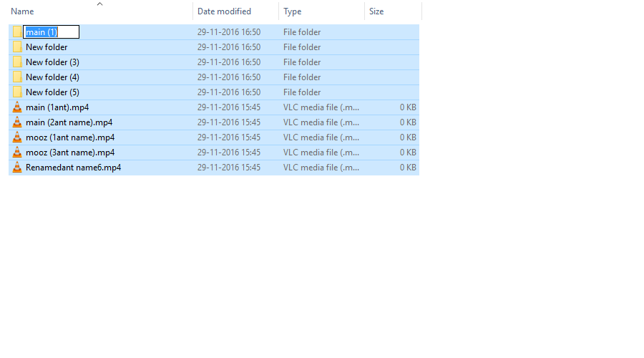Click the folder icon for New folder
This screenshot has width=644, height=358.
coord(17,47)
